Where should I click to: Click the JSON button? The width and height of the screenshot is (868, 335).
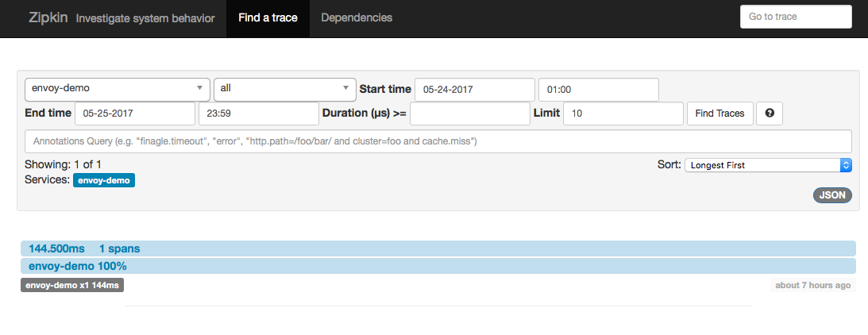tap(832, 195)
